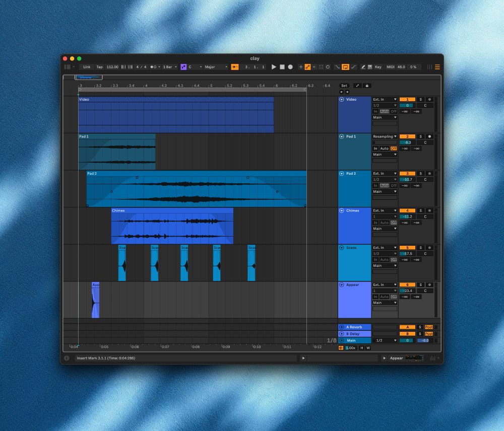Image resolution: width=504 pixels, height=431 pixels.
Task: Toggle the Follow playback button
Action: click(x=235, y=67)
